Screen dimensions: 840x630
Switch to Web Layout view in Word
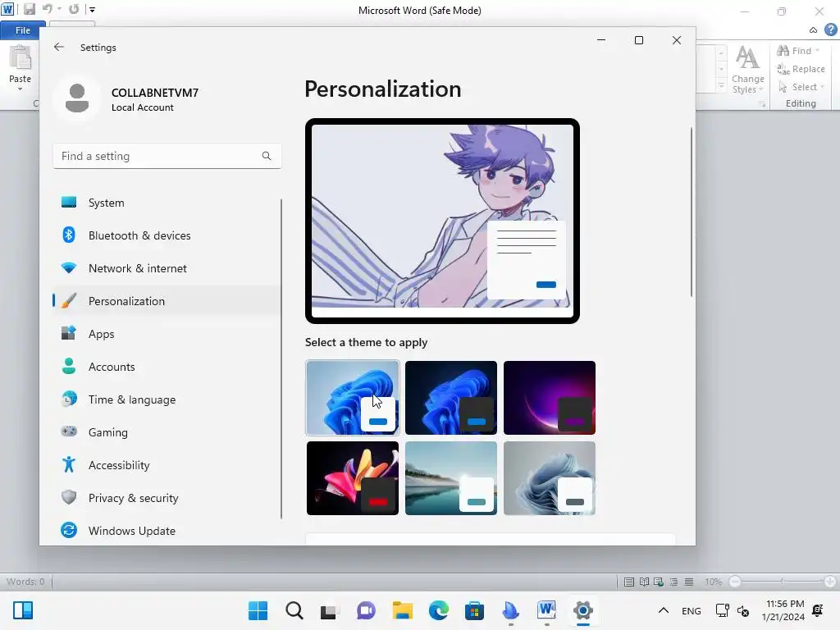[659, 582]
